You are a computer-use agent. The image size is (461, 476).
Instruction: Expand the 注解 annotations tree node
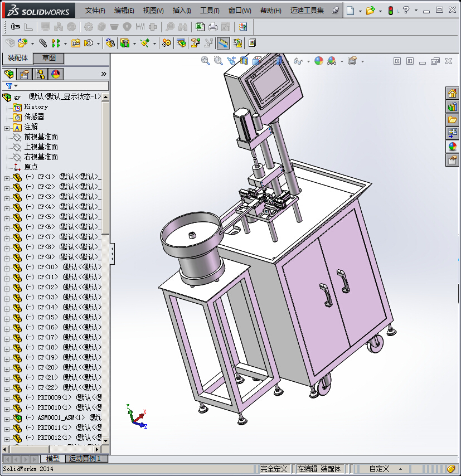pyautogui.click(x=7, y=128)
